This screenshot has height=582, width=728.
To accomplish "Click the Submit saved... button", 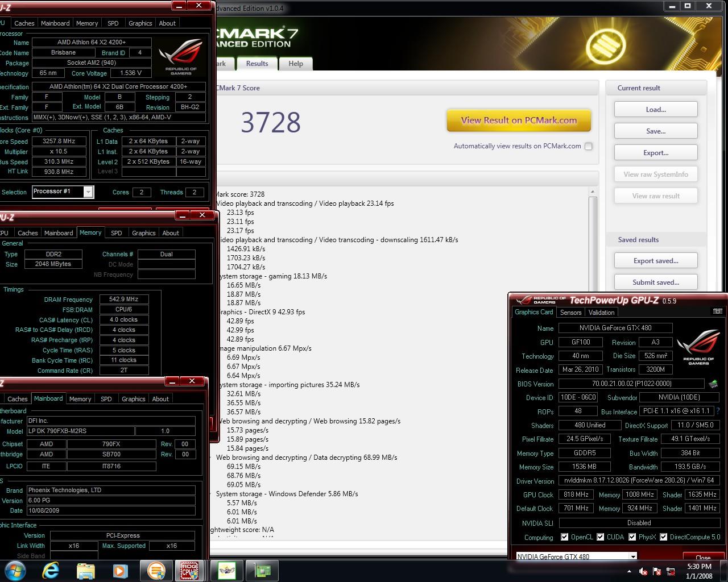I will 656,282.
